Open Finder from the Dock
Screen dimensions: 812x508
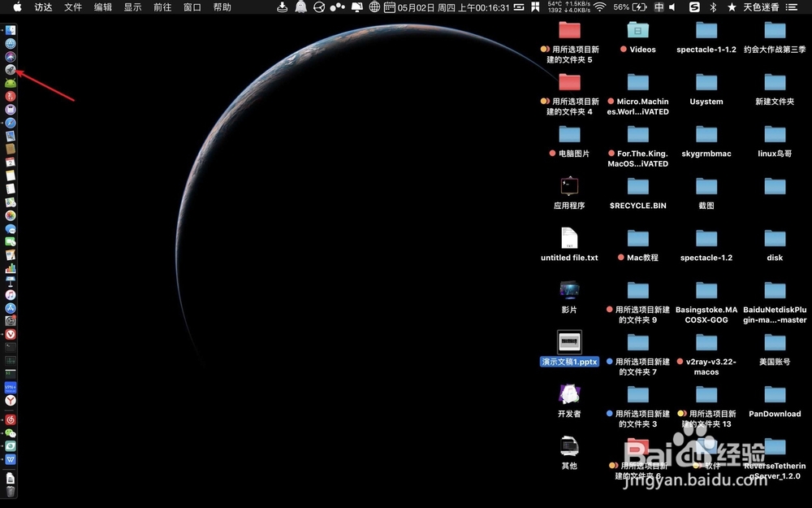(x=10, y=31)
